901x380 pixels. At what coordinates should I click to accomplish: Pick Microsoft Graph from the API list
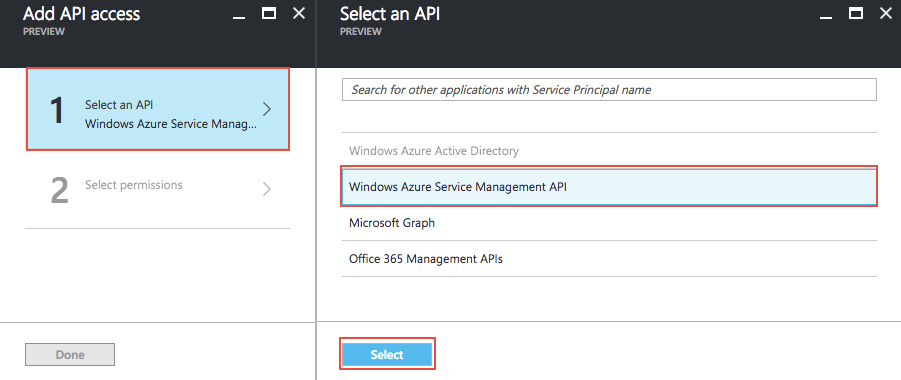(609, 222)
